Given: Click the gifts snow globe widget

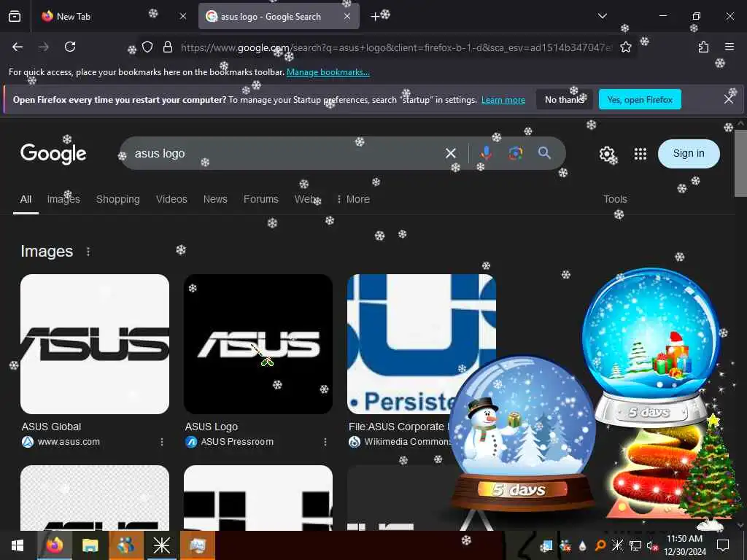Looking at the screenshot, I should (x=651, y=346).
